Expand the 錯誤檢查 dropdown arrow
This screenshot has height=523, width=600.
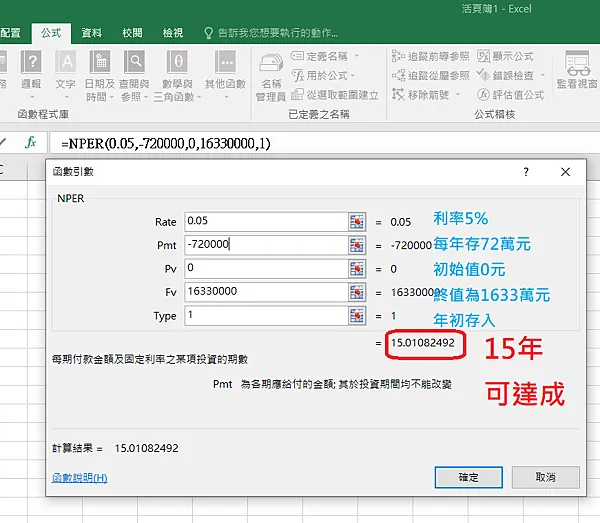click(x=543, y=75)
